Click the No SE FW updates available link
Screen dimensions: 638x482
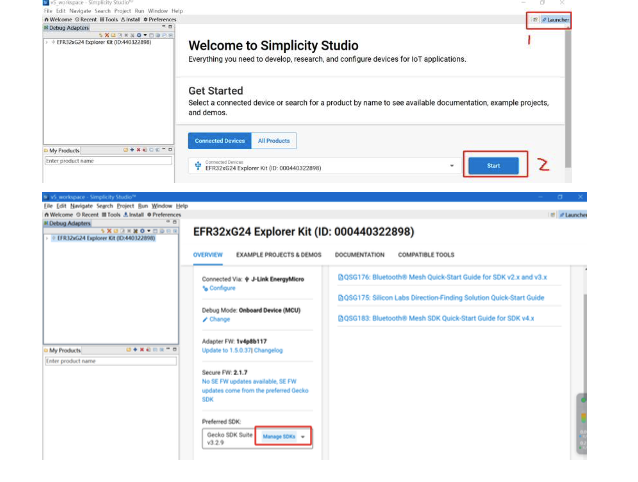tap(255, 390)
